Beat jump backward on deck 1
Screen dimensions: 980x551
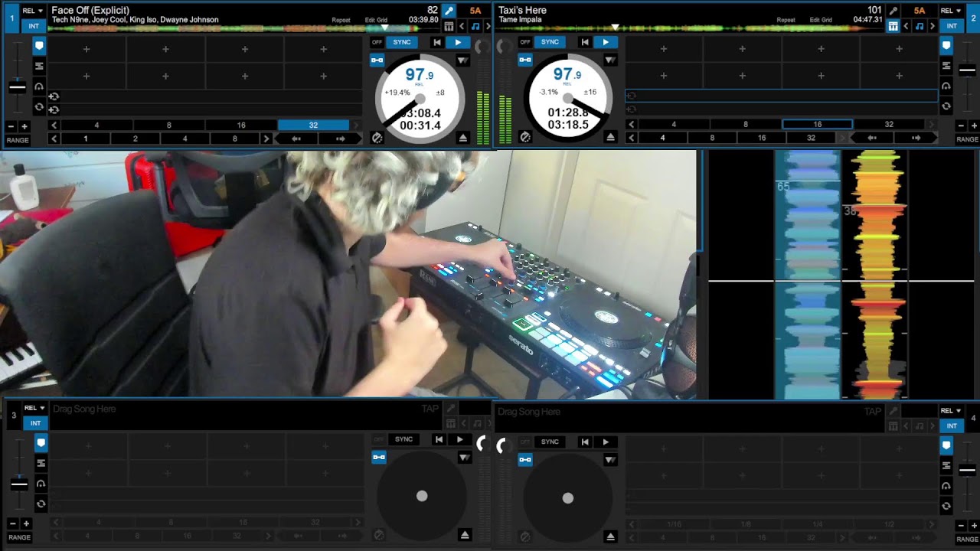tap(296, 139)
